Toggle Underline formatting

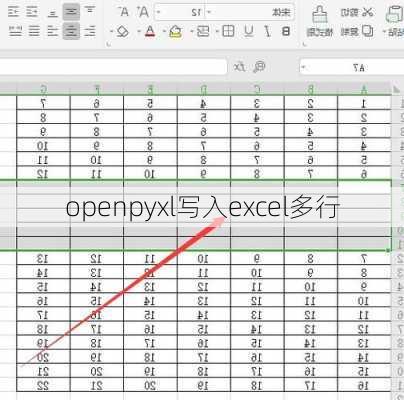point(248,31)
